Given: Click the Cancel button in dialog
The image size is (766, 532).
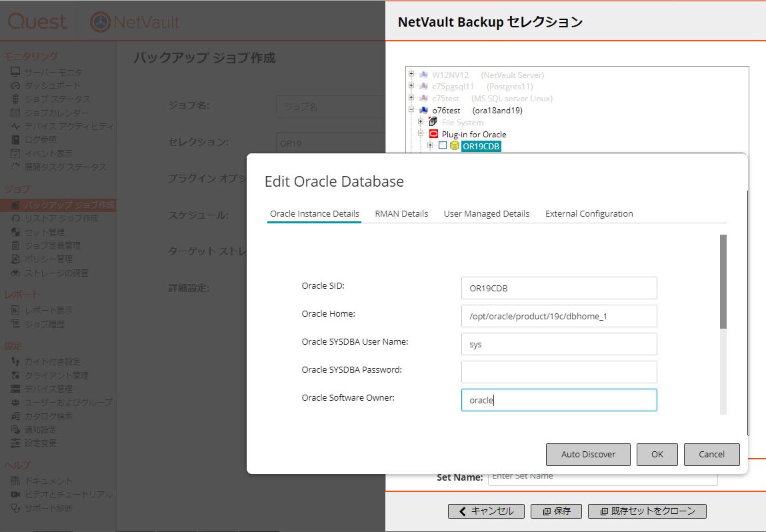Looking at the screenshot, I should pos(711,454).
